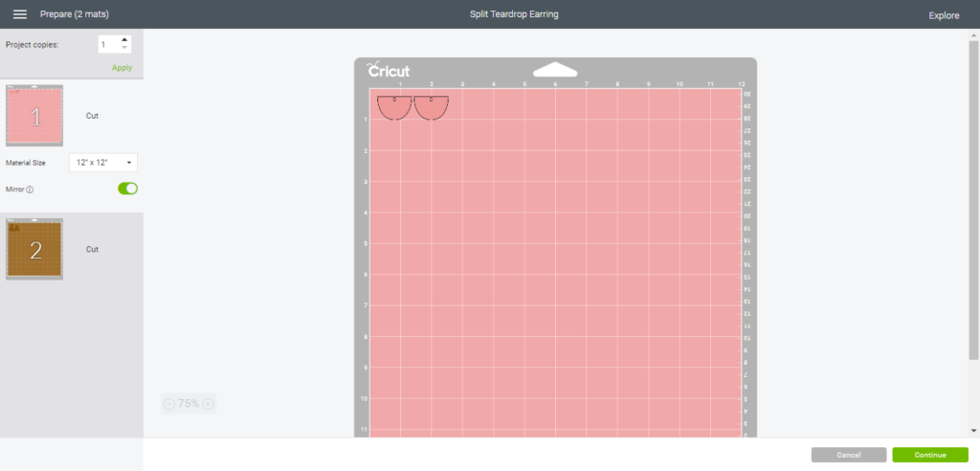Open the Material Size dropdown
Image resolution: width=980 pixels, height=471 pixels.
coord(102,163)
